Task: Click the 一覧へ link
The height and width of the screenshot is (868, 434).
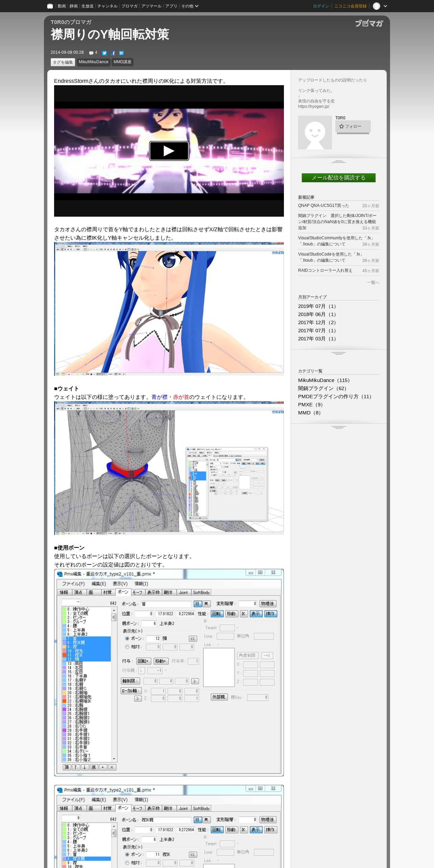Action: tap(373, 283)
